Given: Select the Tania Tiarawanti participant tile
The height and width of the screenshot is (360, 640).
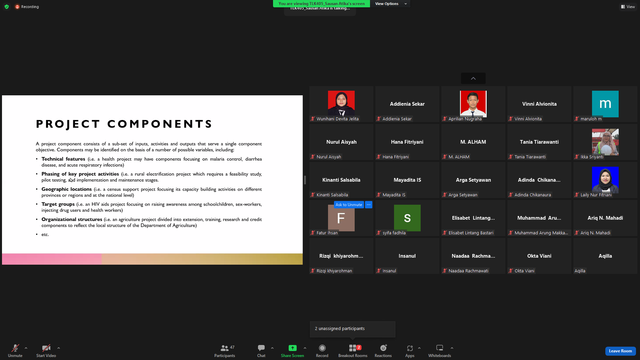Looking at the screenshot, I should [x=539, y=142].
